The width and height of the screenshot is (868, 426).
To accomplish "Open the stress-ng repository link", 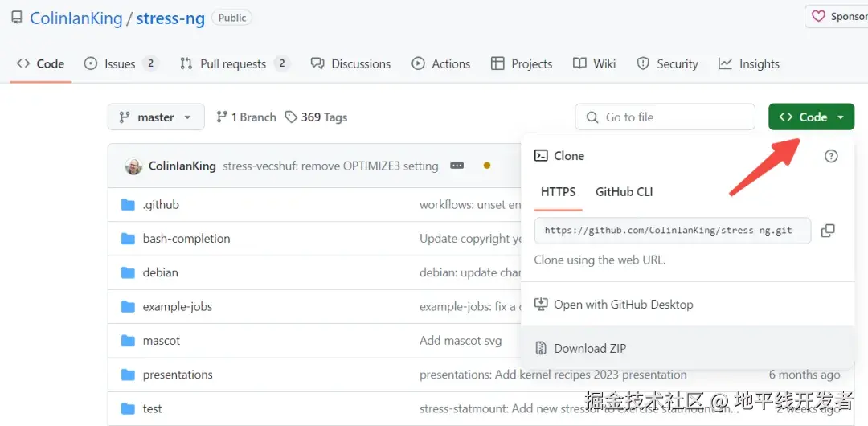I will [170, 18].
